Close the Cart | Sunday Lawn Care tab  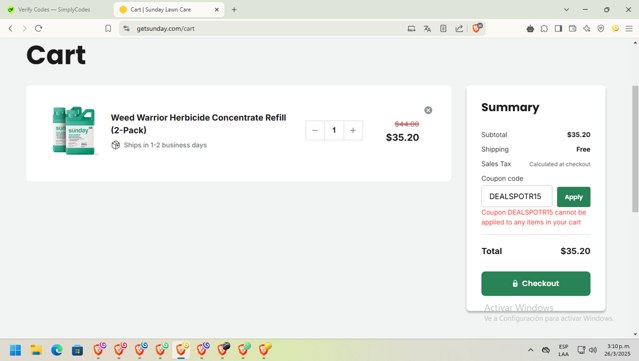click(217, 9)
